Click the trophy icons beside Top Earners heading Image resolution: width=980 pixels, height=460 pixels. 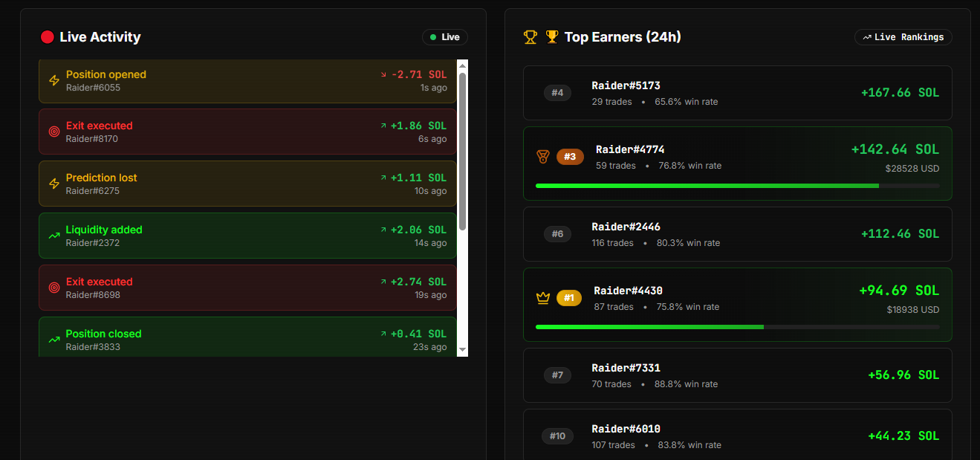click(540, 36)
